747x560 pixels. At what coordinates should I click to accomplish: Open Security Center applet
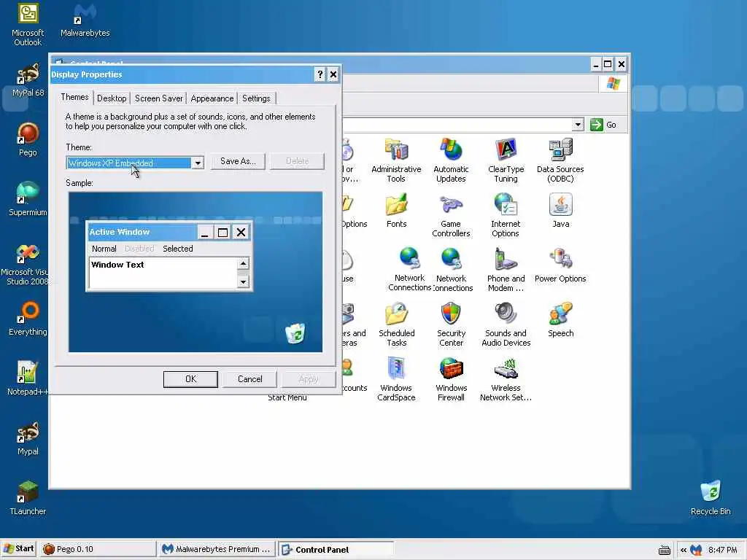coord(451,324)
